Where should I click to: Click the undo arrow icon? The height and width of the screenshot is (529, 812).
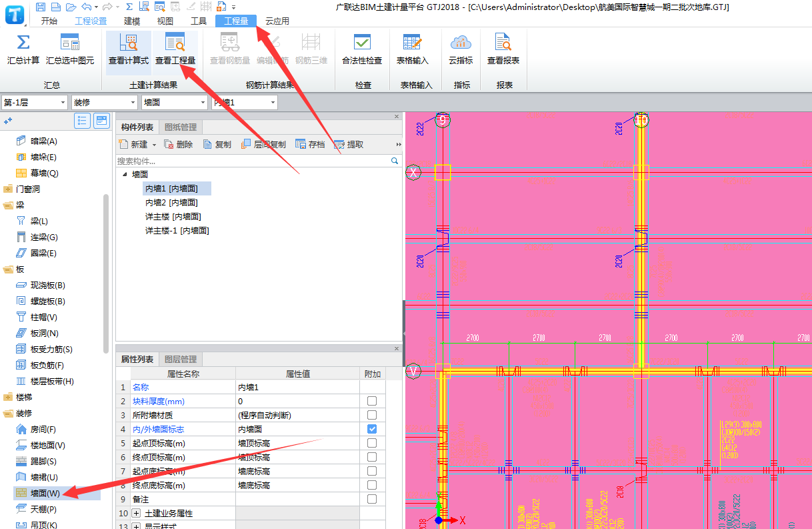pyautogui.click(x=86, y=7)
